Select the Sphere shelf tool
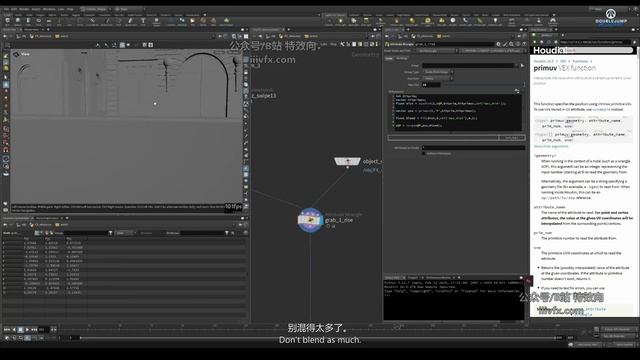This screenshot has height=360, width=640. coord(18,21)
